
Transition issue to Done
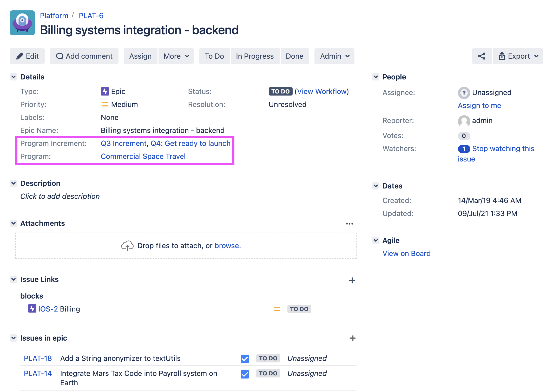coord(294,56)
